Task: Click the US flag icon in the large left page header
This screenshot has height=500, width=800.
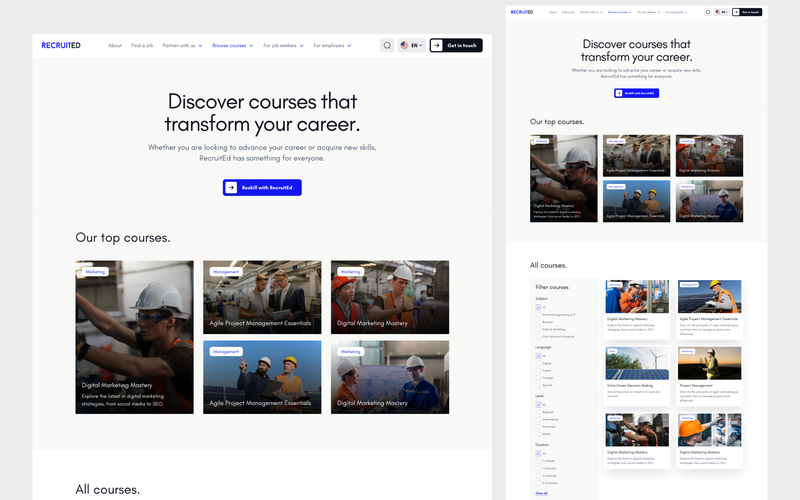Action: [404, 45]
